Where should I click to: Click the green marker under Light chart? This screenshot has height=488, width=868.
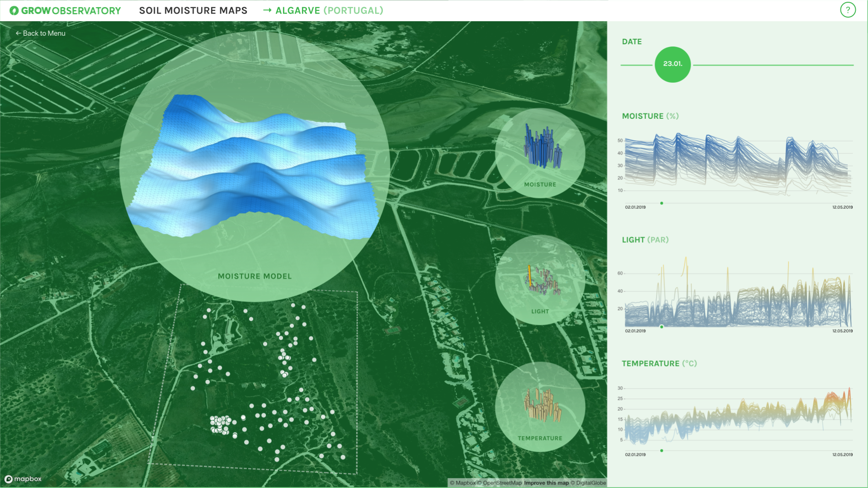[x=661, y=327]
